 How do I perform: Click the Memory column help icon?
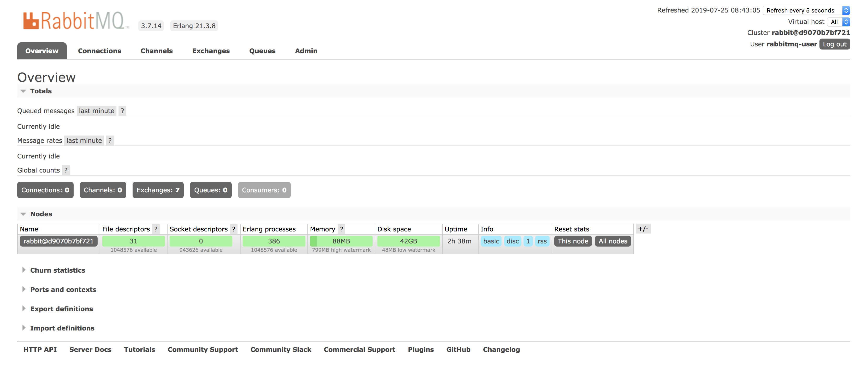pos(341,229)
